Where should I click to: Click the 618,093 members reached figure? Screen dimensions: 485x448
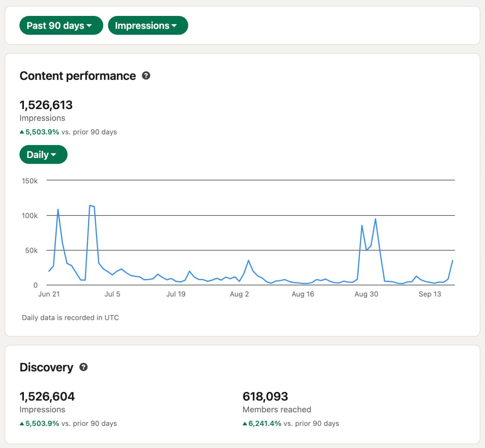[265, 396]
